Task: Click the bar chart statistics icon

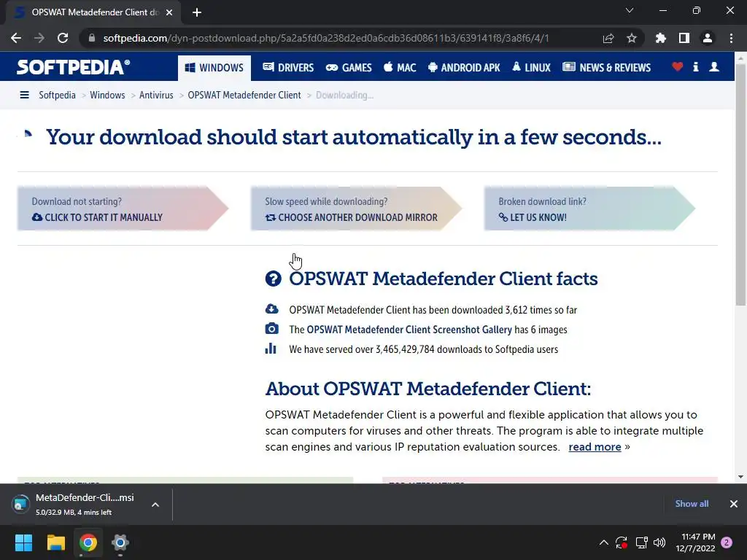Action: (271, 349)
